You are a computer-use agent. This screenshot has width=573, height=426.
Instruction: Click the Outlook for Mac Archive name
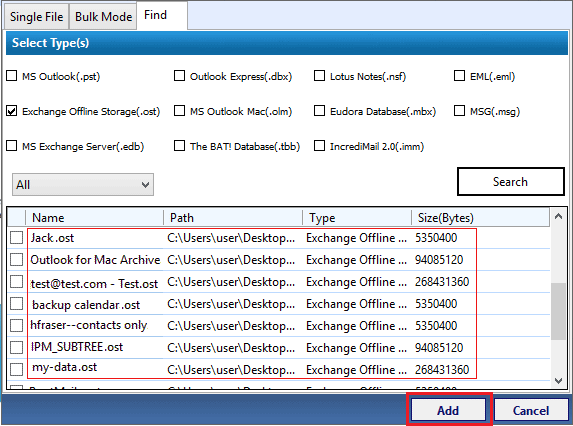95,260
